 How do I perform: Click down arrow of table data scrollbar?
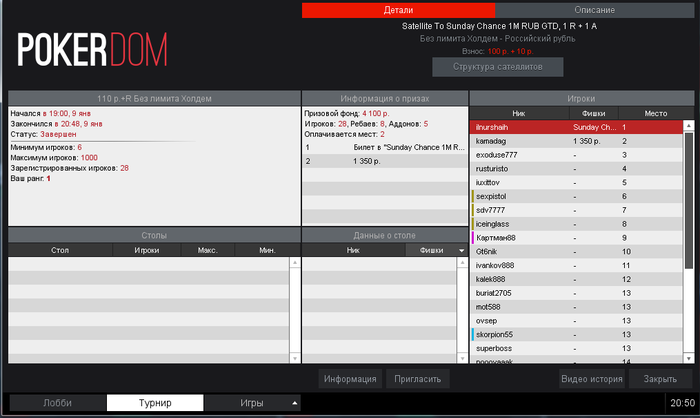click(x=462, y=358)
